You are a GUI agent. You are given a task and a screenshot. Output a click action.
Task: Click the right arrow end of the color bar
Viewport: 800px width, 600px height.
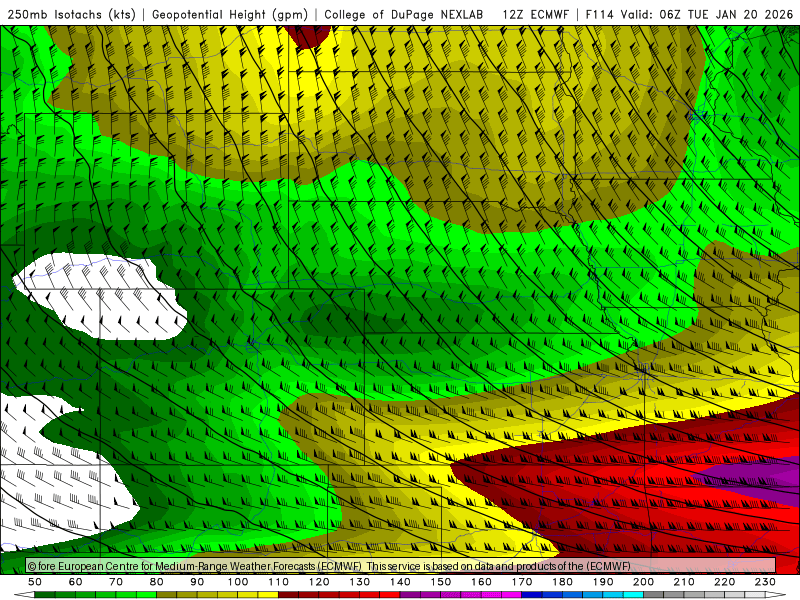click(x=776, y=595)
